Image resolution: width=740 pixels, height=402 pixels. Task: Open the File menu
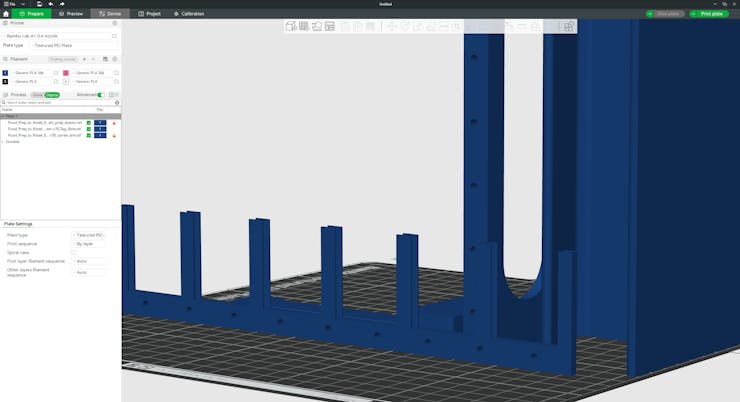[12, 4]
